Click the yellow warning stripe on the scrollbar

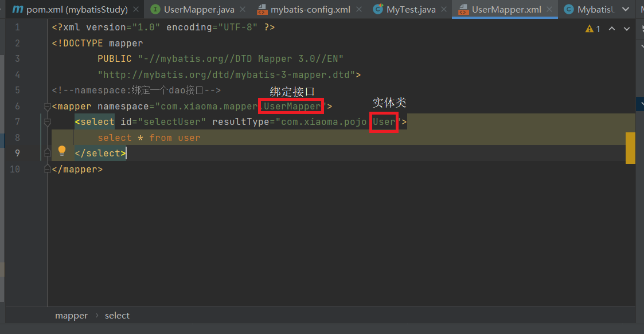[630, 148]
